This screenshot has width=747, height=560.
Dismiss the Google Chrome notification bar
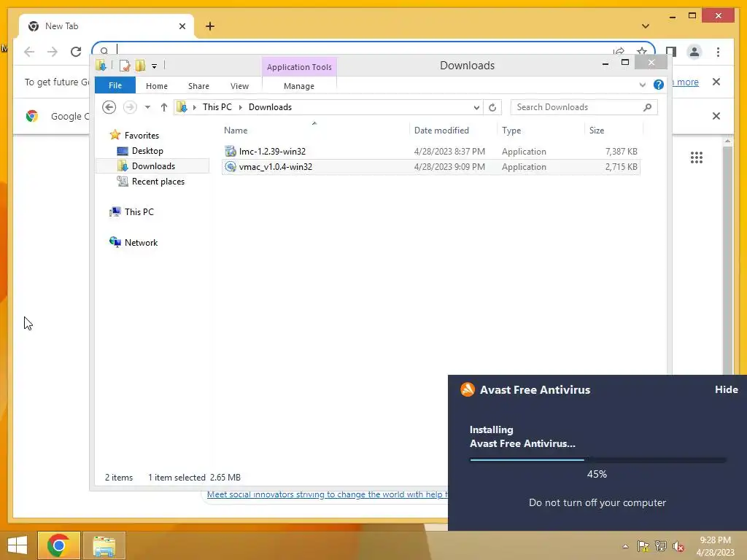pos(716,116)
